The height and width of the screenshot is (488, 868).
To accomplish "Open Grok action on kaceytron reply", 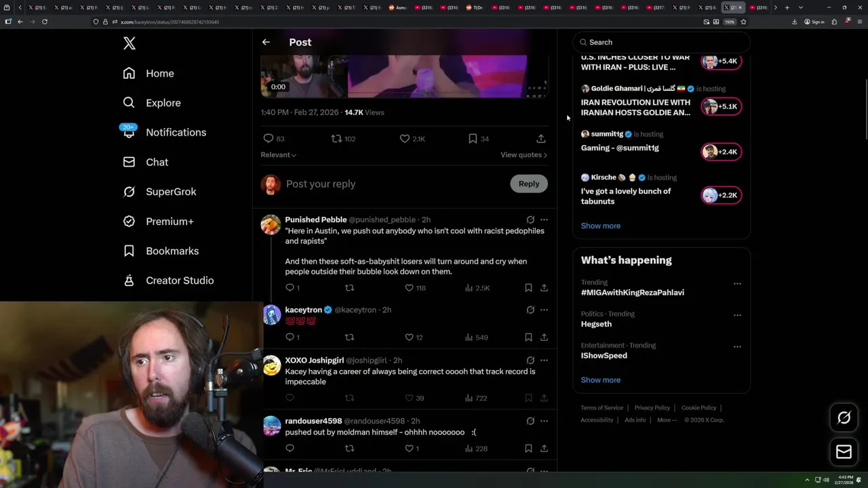I will tap(530, 310).
